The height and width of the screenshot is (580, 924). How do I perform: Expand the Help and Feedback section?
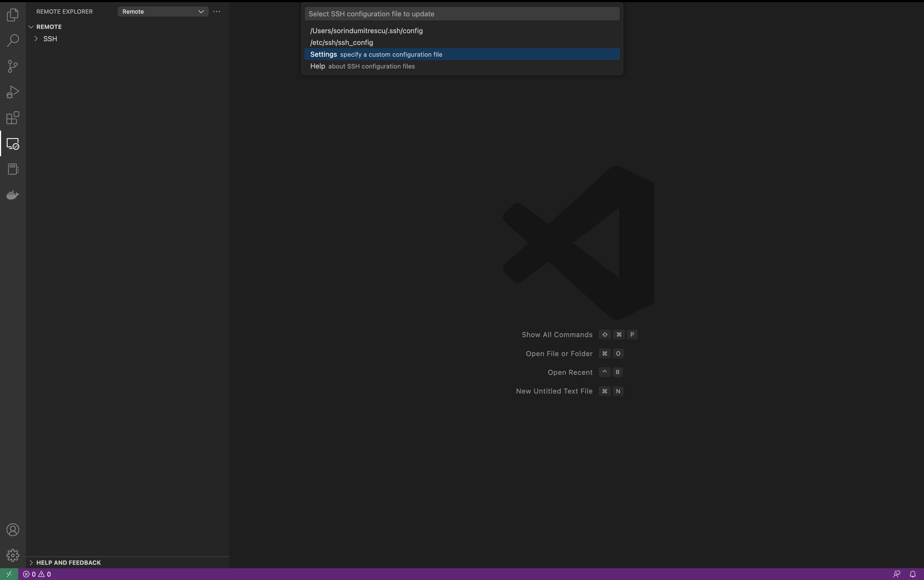(x=68, y=562)
